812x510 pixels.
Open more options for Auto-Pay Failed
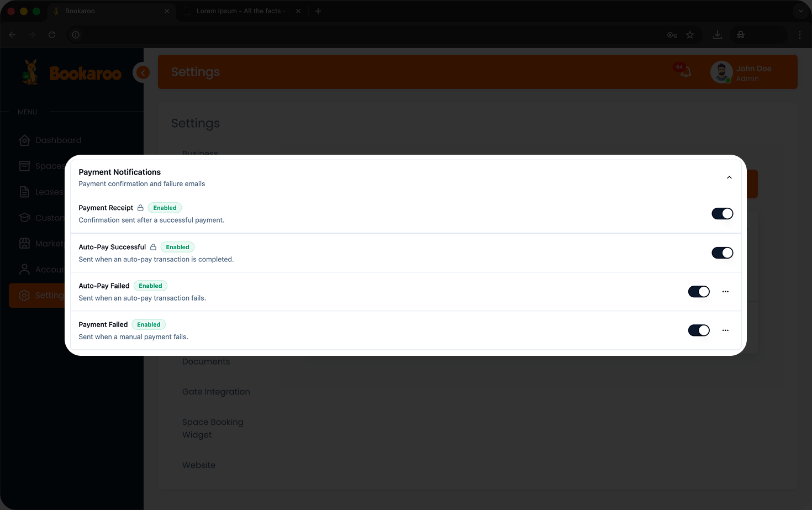coord(725,292)
